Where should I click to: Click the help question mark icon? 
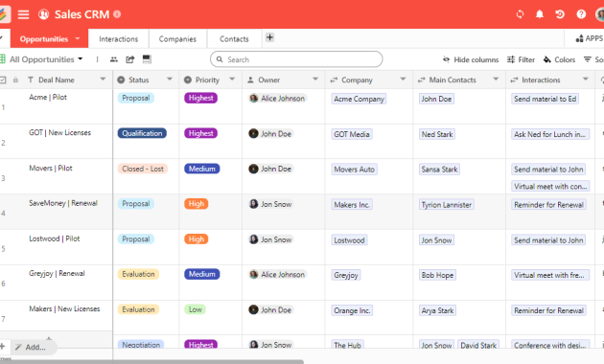pyautogui.click(x=581, y=14)
